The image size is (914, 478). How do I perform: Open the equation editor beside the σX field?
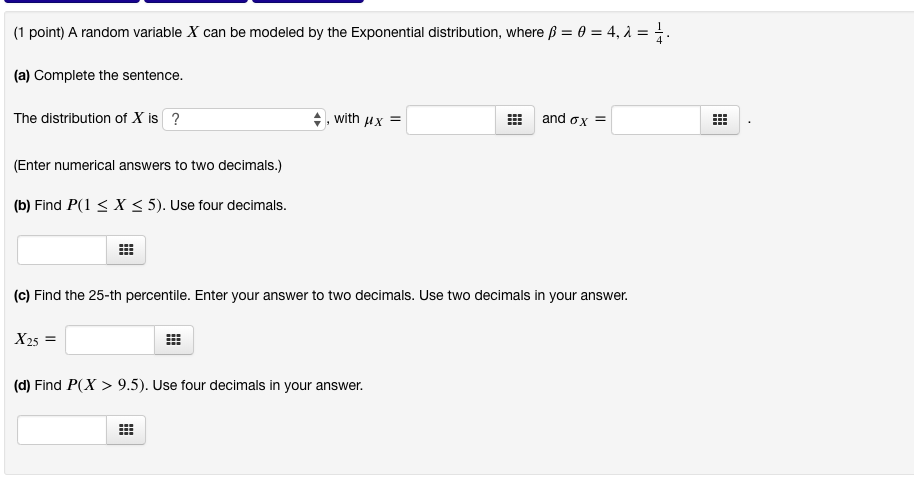tap(720, 120)
